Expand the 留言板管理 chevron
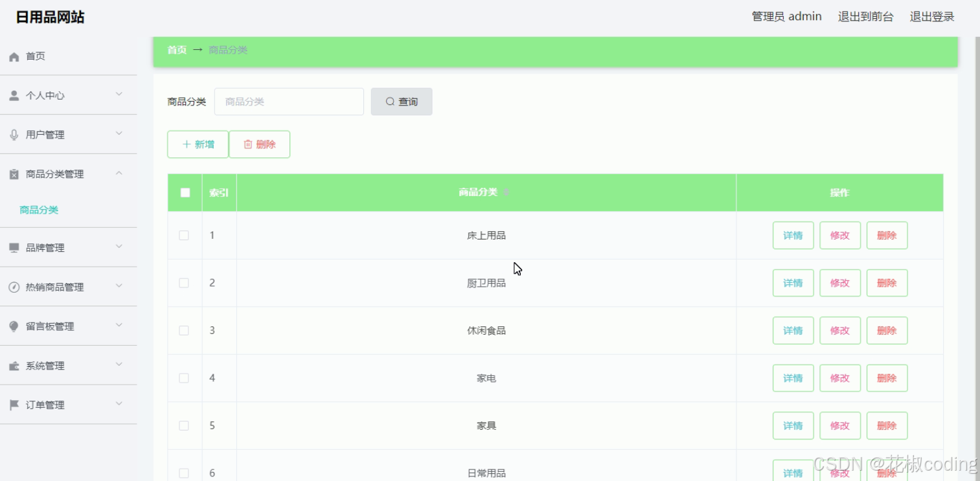Viewport: 980px width, 481px height. point(119,325)
